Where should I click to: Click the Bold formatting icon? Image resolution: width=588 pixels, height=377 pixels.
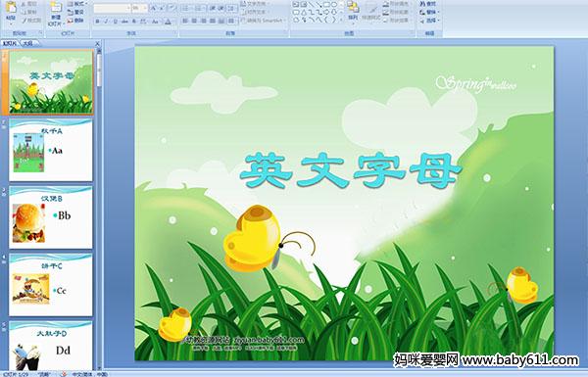97,22
